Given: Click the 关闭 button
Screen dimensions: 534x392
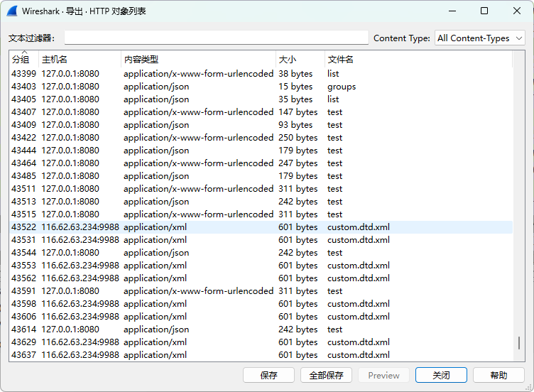Looking at the screenshot, I should pos(441,376).
